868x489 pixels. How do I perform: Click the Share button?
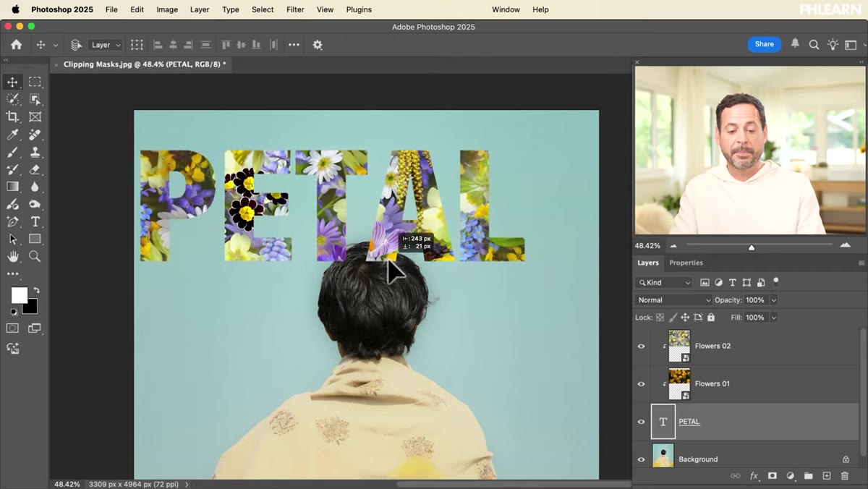point(765,44)
